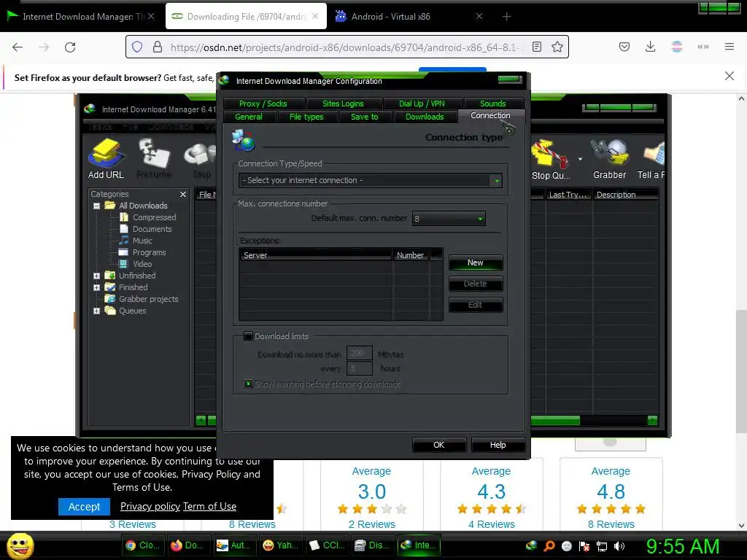
Task: Open the Select your internet connection dropdown
Action: (x=370, y=181)
